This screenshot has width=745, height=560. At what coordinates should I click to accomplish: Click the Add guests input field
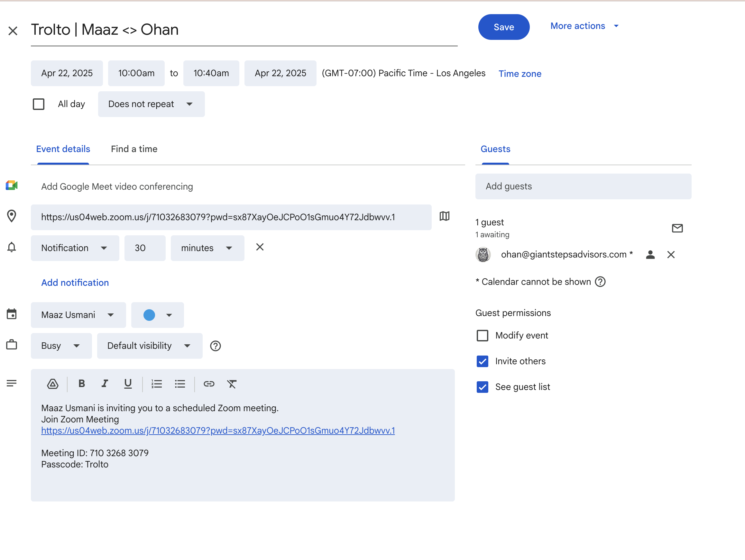click(583, 186)
